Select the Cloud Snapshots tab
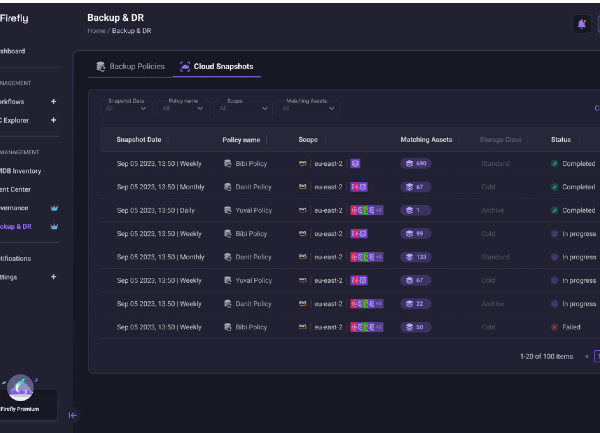Viewport: 600px width, 433px height. pos(217,67)
